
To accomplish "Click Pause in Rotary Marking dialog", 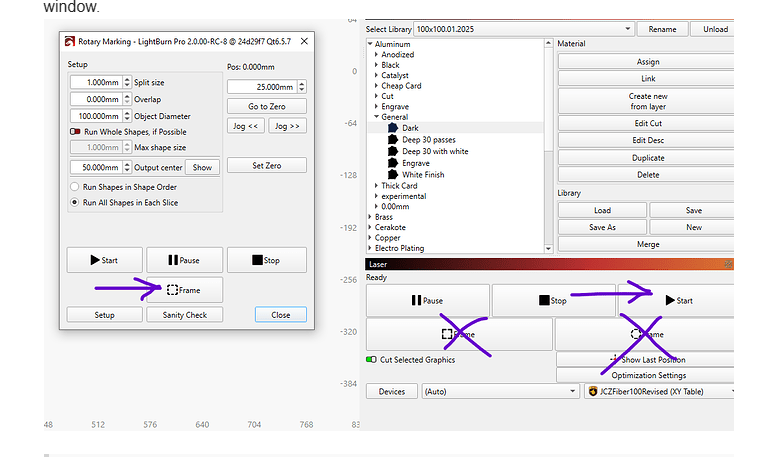I will [x=184, y=260].
